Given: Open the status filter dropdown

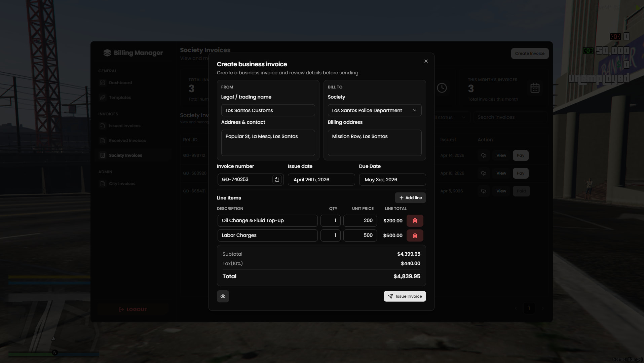Looking at the screenshot, I should pyautogui.click(x=450, y=117).
